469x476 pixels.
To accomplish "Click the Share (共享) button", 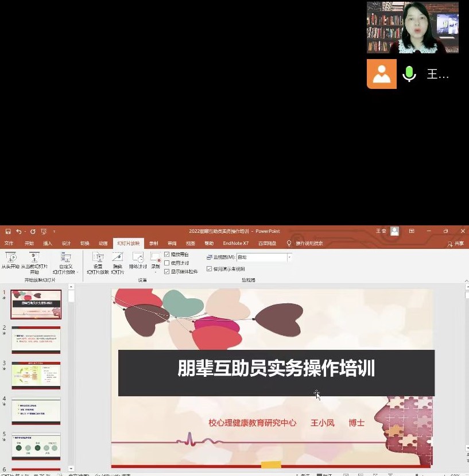I will [x=456, y=244].
